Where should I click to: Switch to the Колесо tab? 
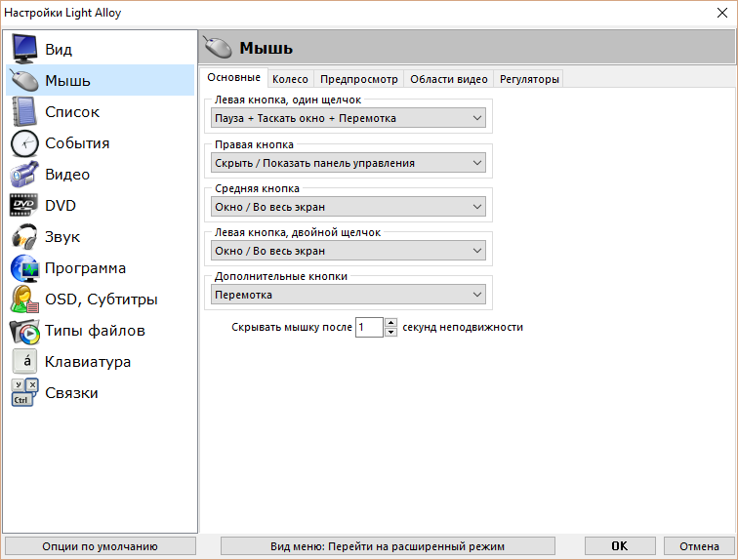point(290,79)
